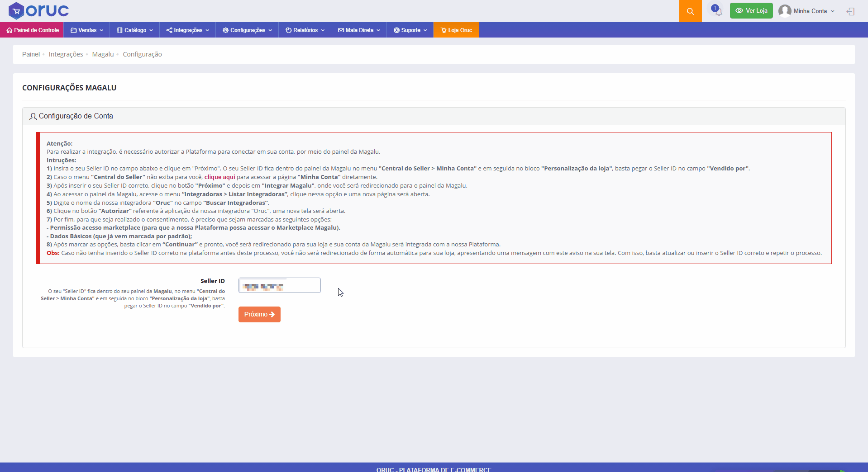Focus the Seller ID input field
This screenshot has height=472, width=868.
(x=280, y=285)
